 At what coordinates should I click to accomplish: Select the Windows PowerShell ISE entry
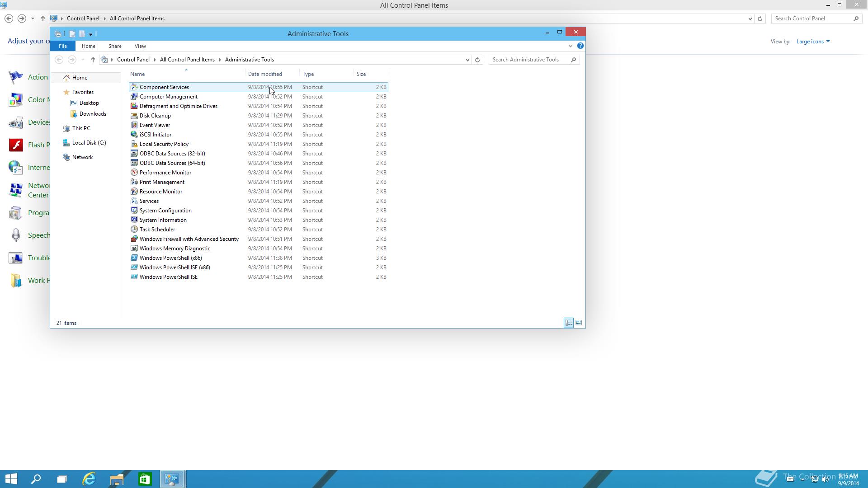pyautogui.click(x=259, y=277)
